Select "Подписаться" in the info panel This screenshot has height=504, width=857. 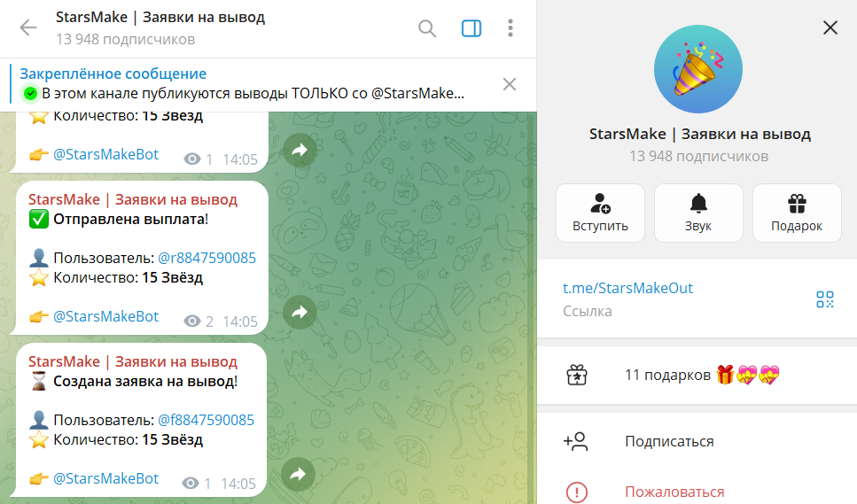[x=669, y=441]
